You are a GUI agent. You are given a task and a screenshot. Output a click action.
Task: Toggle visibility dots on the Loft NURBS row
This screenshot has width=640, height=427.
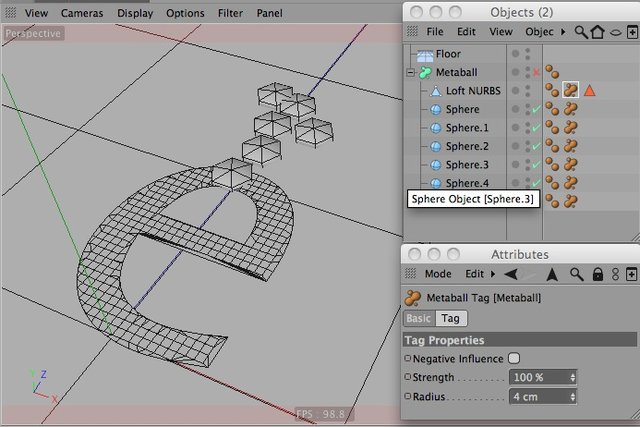coord(528,91)
